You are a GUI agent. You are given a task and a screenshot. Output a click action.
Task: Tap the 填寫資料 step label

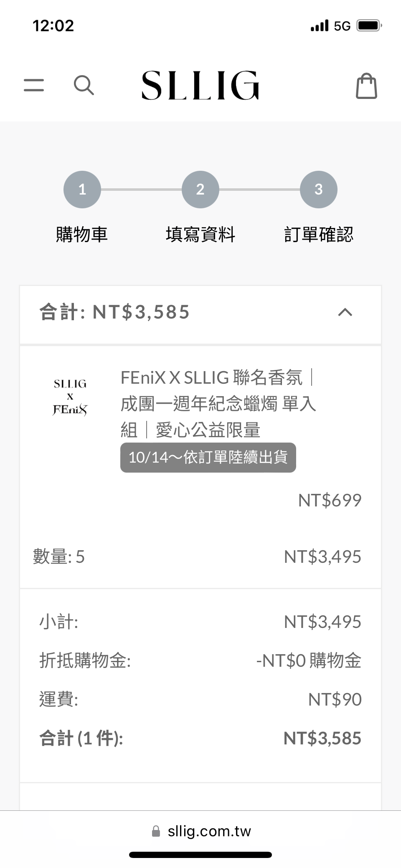(200, 234)
